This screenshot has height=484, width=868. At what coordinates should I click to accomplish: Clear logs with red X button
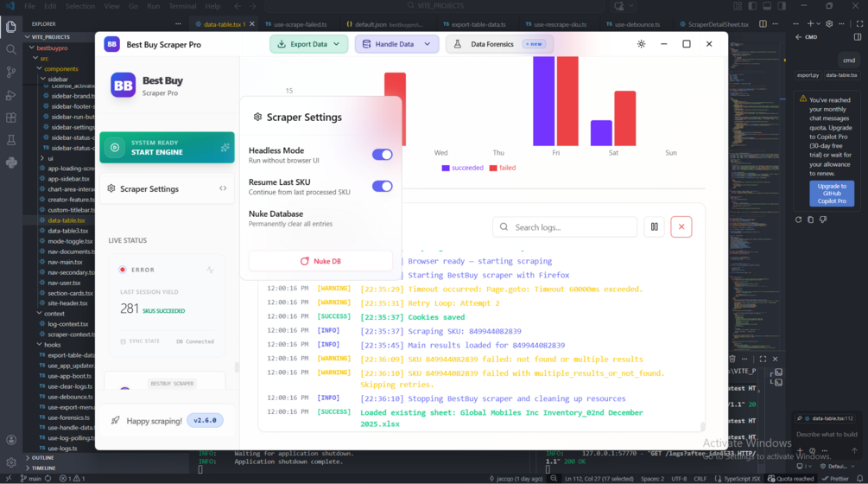coord(681,227)
